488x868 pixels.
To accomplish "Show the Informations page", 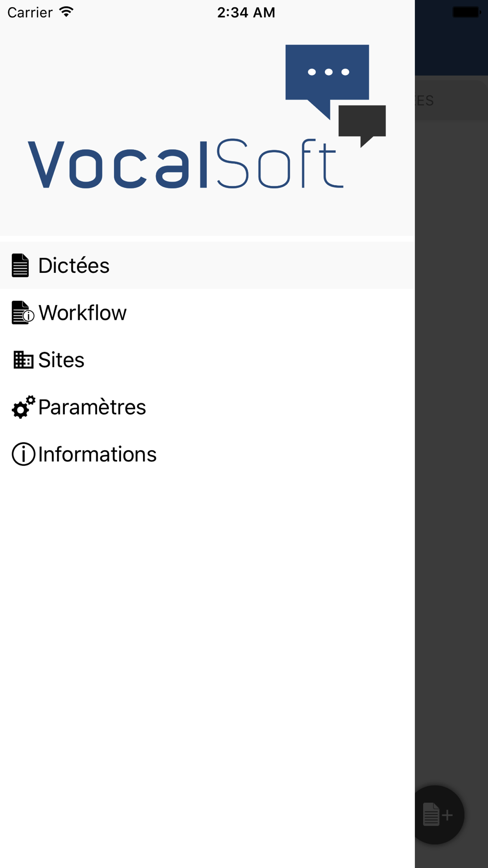I will click(98, 455).
